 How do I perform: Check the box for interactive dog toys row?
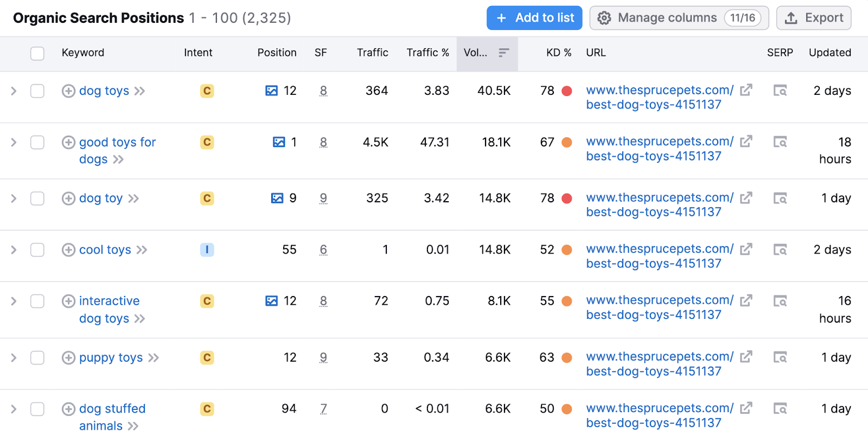pyautogui.click(x=37, y=301)
